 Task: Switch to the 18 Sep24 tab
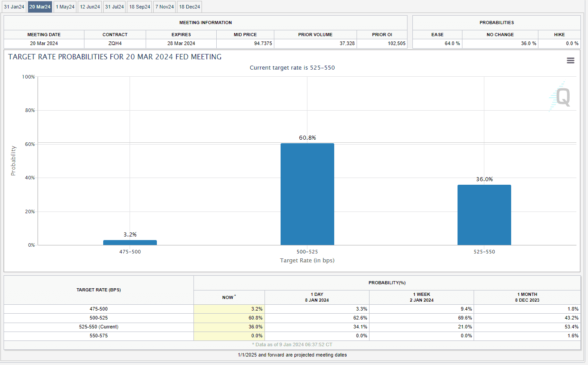[139, 7]
